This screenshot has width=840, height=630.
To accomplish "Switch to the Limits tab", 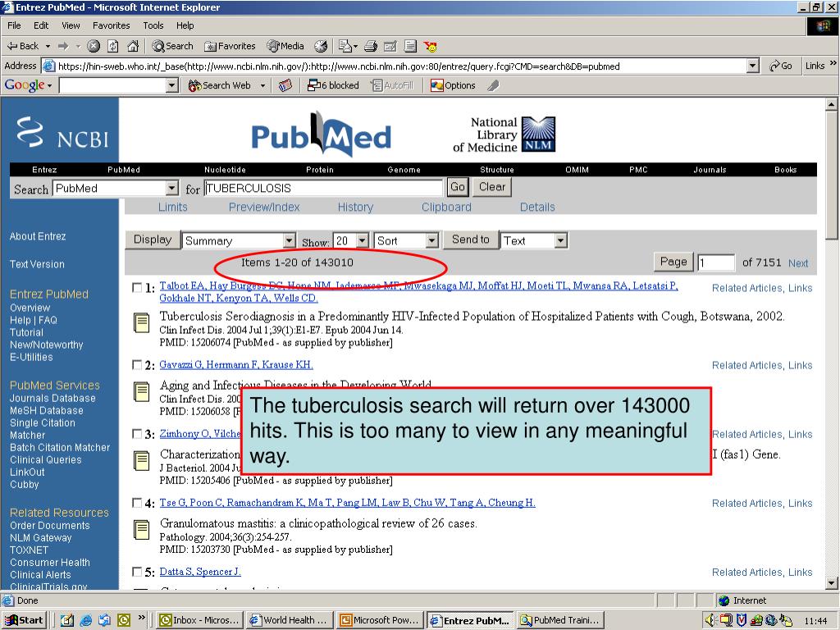I will 172,208.
